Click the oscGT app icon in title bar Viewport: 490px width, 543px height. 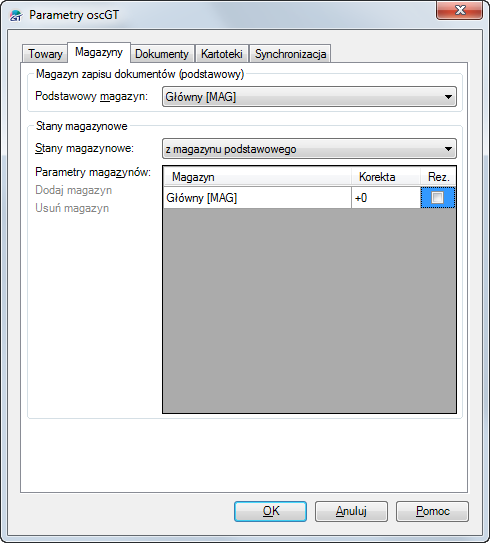[x=16, y=16]
